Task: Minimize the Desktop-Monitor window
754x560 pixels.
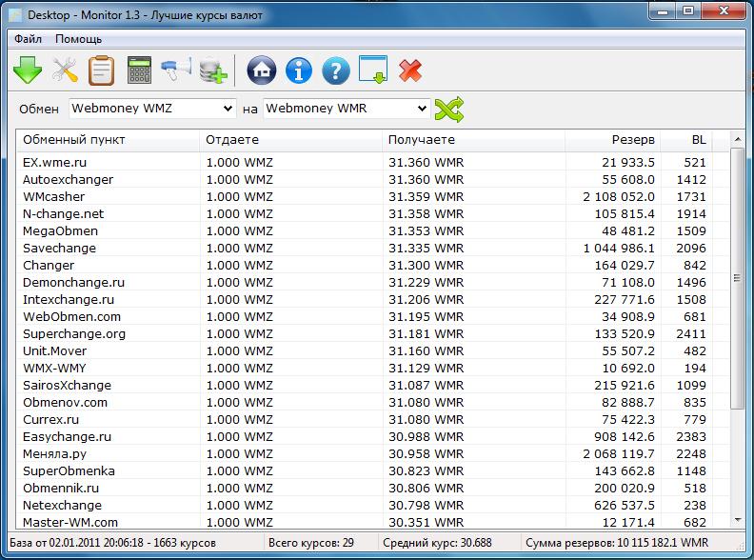Action: coord(664,10)
